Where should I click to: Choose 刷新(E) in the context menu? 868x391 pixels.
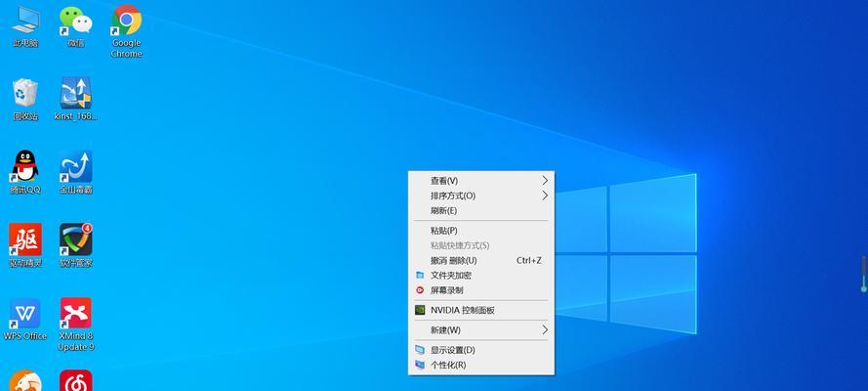(x=481, y=210)
